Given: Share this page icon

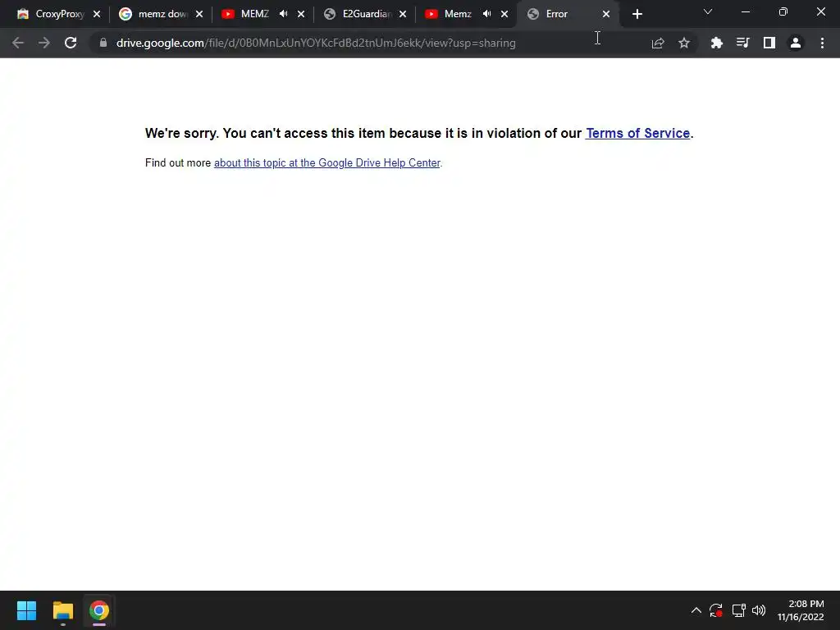Looking at the screenshot, I should point(658,43).
